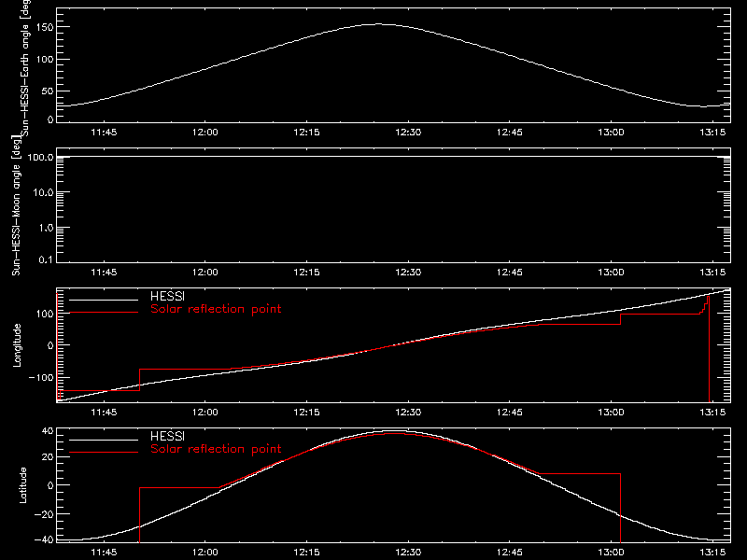Click the 12:30 tick label under Earth angle plot
The height and width of the screenshot is (560, 747).
[x=408, y=133]
